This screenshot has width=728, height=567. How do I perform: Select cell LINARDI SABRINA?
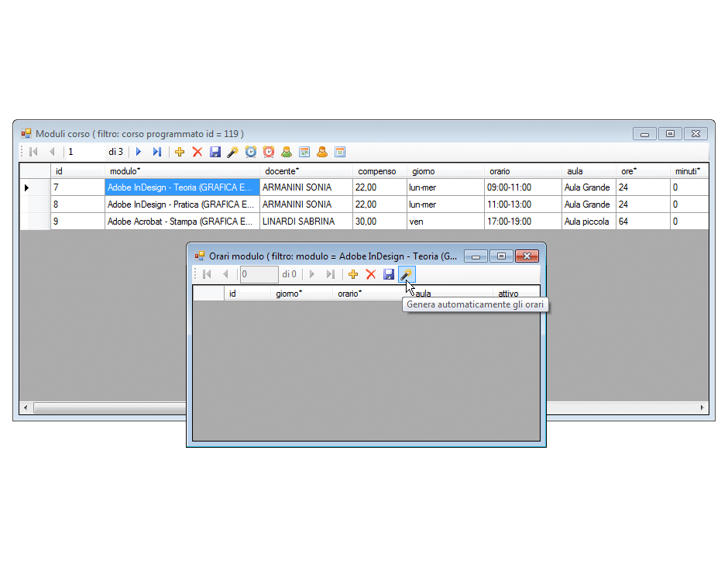[306, 222]
